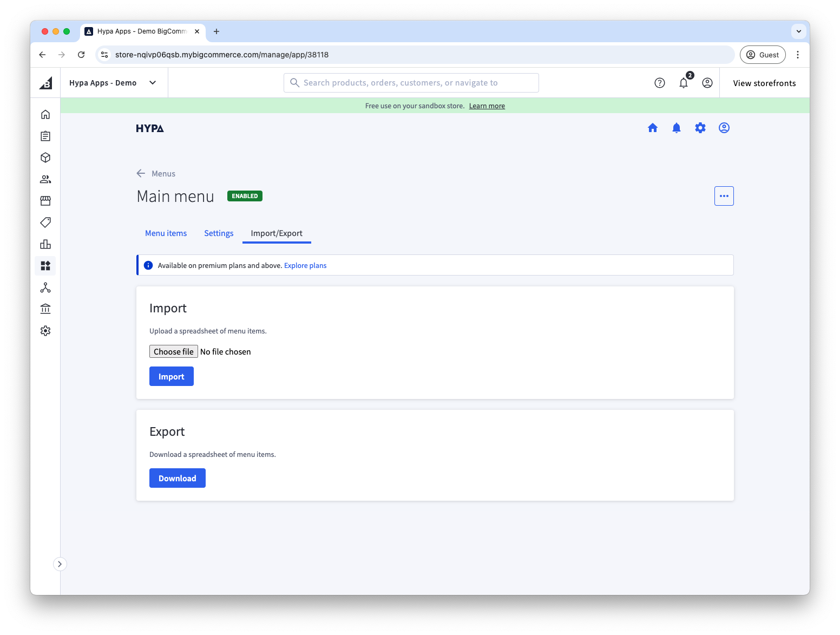Select the Hypa Apps browser tab
The width and height of the screenshot is (840, 635).
click(142, 31)
